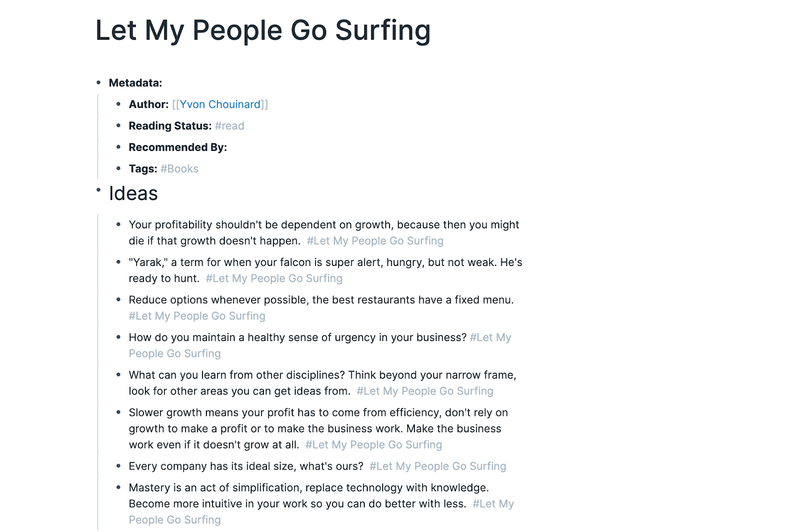Click the tag under 'Reduce options' note
This screenshot has width=794, height=532.
tap(197, 316)
